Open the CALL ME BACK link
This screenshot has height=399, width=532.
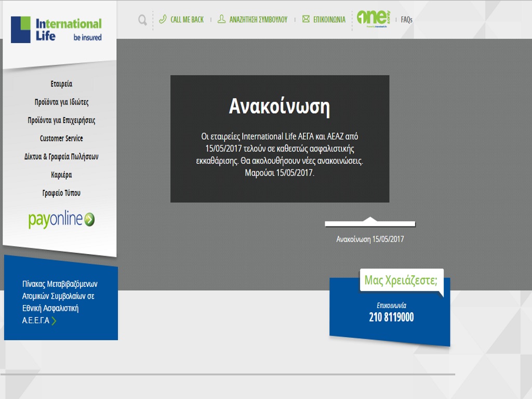coord(187,20)
